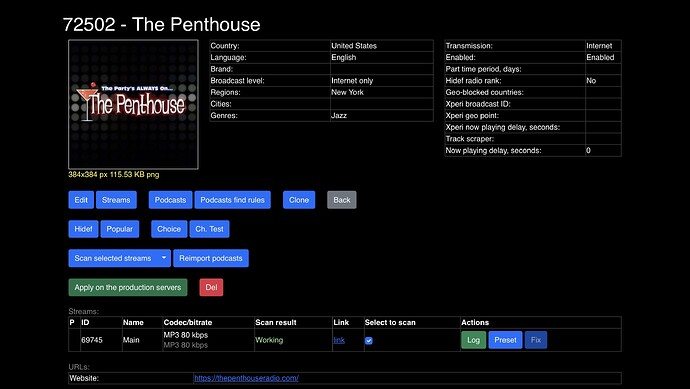Open thepenthouseradio.com website link

[246, 378]
